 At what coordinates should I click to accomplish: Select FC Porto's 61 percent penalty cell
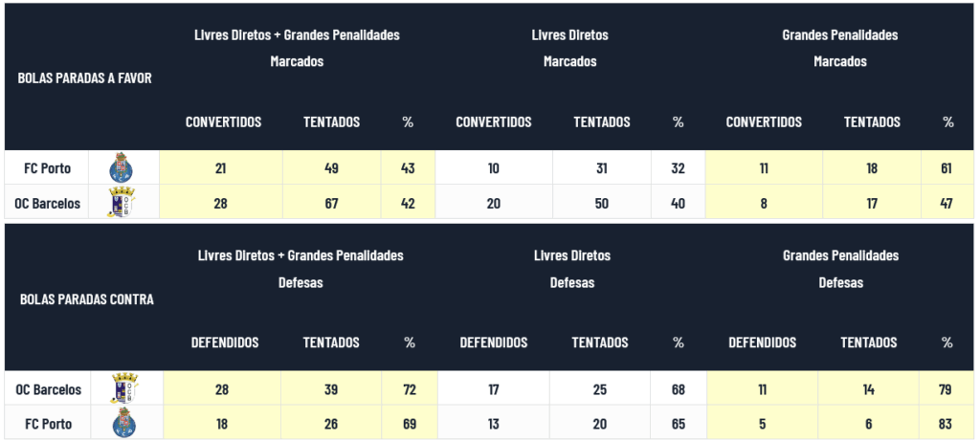(x=947, y=167)
